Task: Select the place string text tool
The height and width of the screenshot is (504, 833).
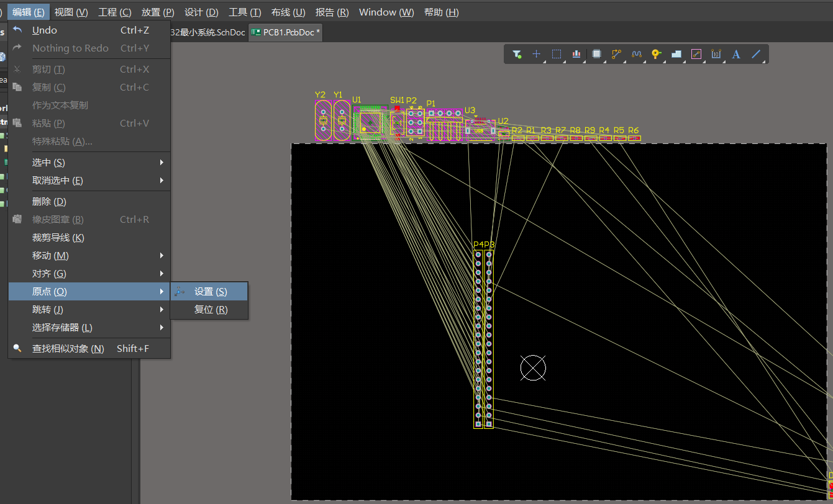Action: pyautogui.click(x=736, y=55)
